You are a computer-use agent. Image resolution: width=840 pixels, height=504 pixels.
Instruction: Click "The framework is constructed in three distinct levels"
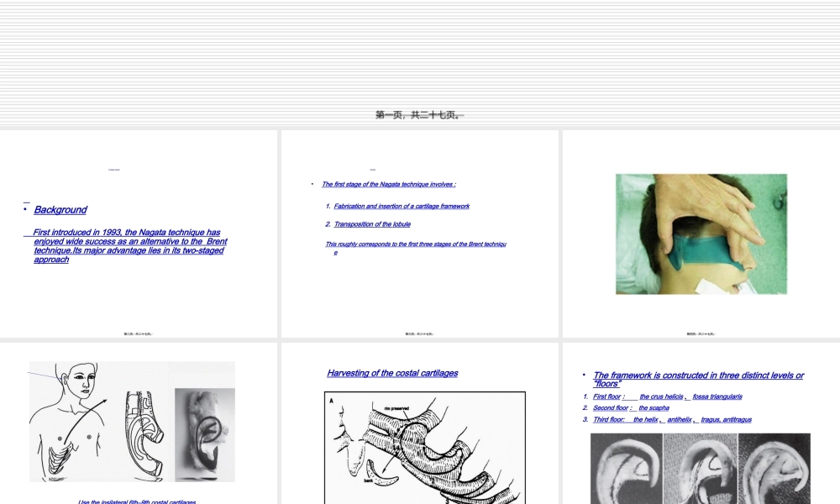pos(698,380)
